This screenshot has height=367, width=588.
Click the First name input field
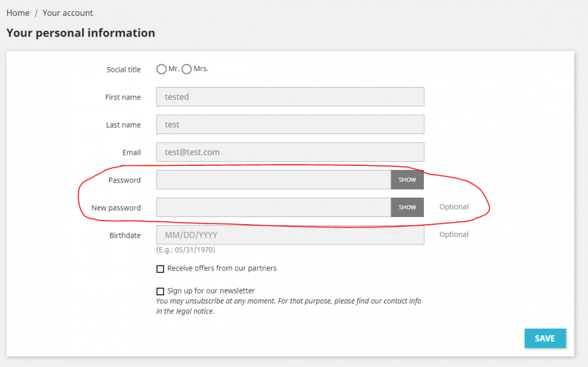[290, 97]
